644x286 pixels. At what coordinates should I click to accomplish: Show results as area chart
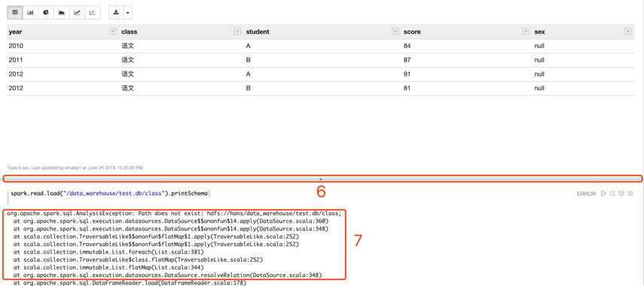(x=62, y=12)
